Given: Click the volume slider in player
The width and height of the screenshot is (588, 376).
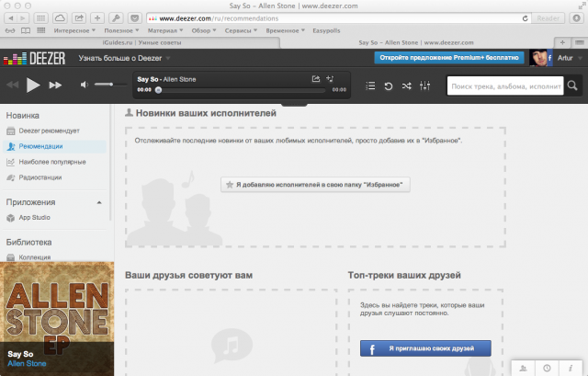Looking at the screenshot, I should click(x=110, y=85).
